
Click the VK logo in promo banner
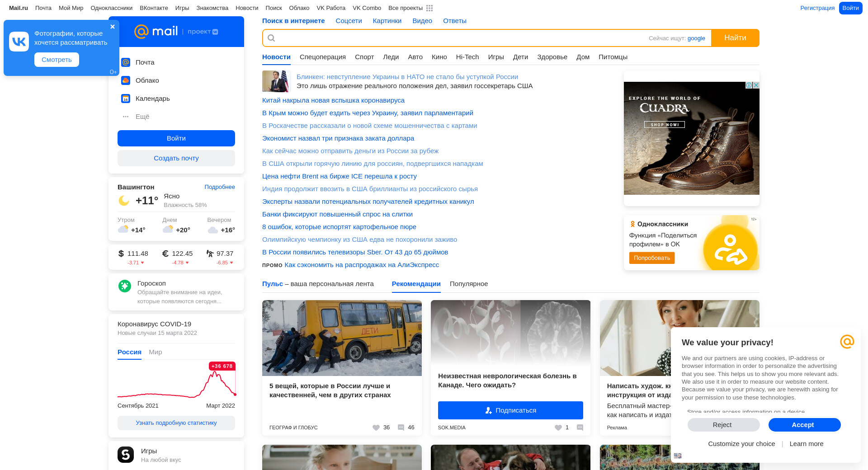tap(19, 42)
